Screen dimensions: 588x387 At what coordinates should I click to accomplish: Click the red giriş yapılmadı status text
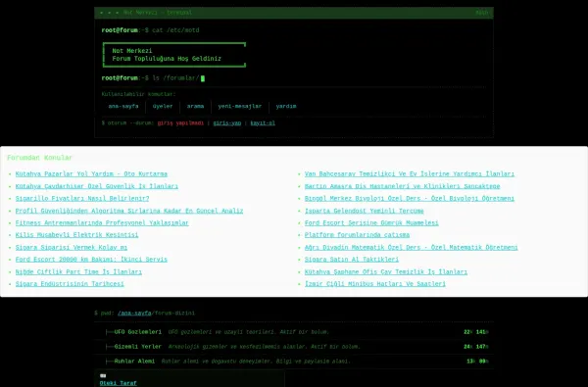tap(180, 123)
